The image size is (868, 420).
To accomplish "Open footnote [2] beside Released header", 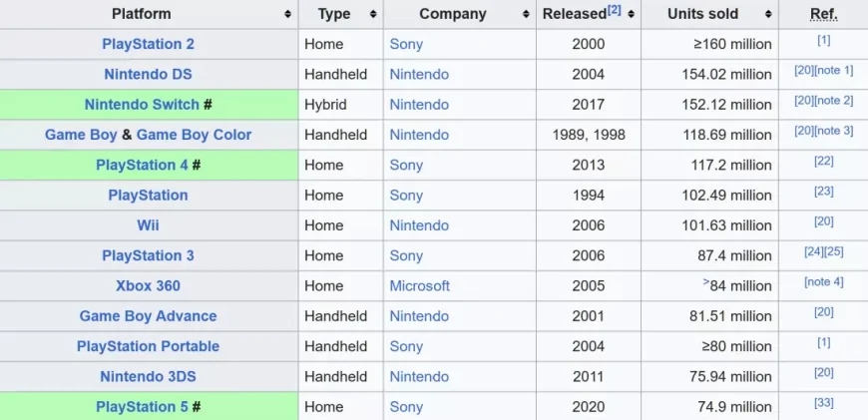I will tap(614, 10).
